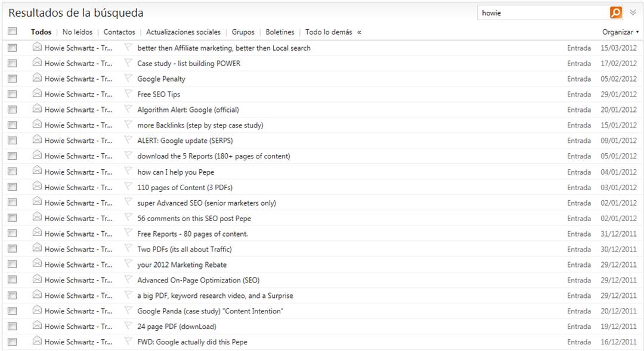Check the '24 page PDF (downLoad)' checkbox
Viewport: 644px width, 351px height.
pos(13,327)
